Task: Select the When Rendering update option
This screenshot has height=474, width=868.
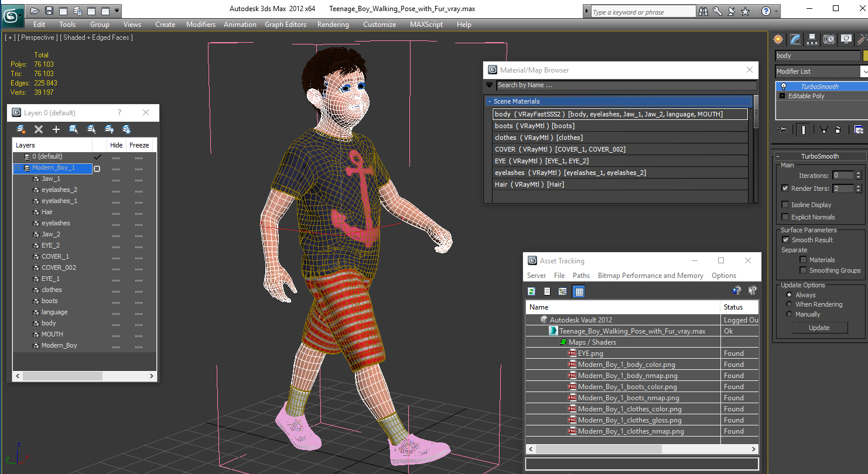Action: 789,304
